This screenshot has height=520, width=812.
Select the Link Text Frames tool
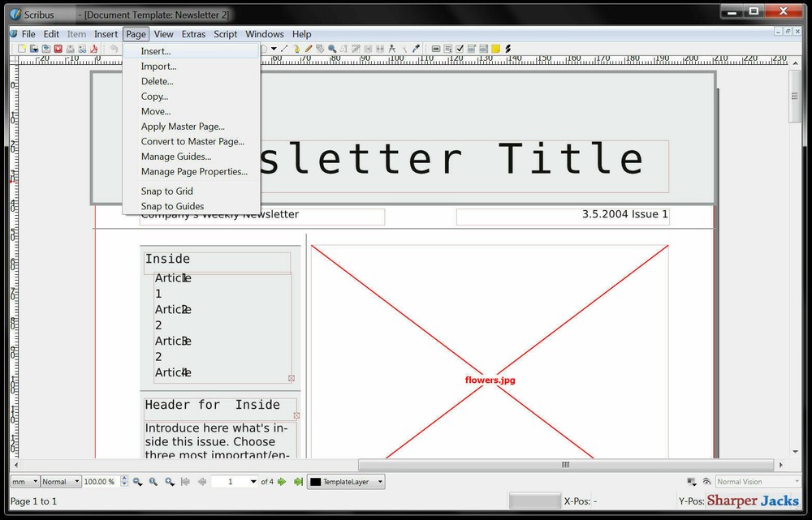[366, 48]
